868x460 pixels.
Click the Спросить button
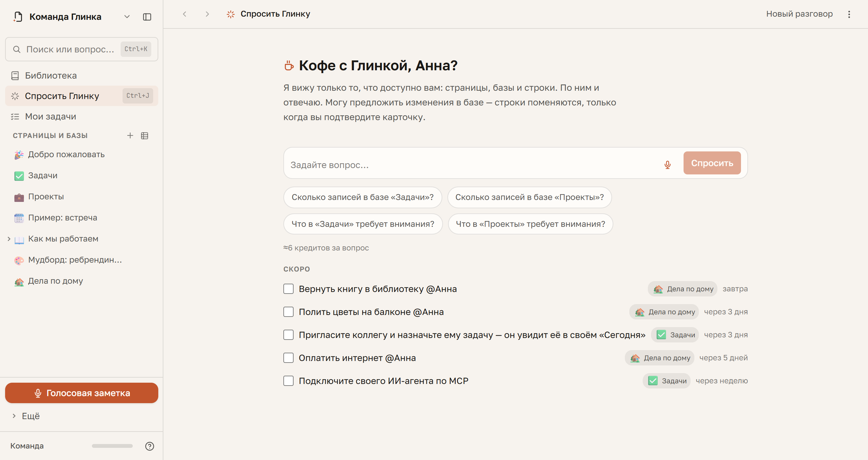712,163
